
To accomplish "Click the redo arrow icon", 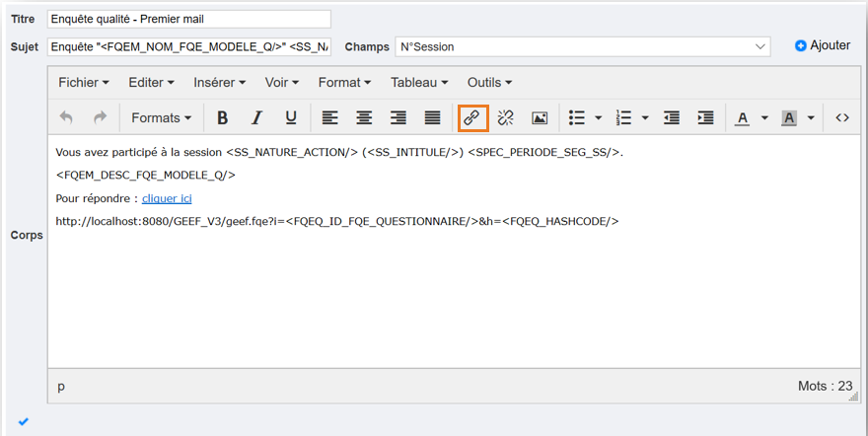I will (x=100, y=117).
